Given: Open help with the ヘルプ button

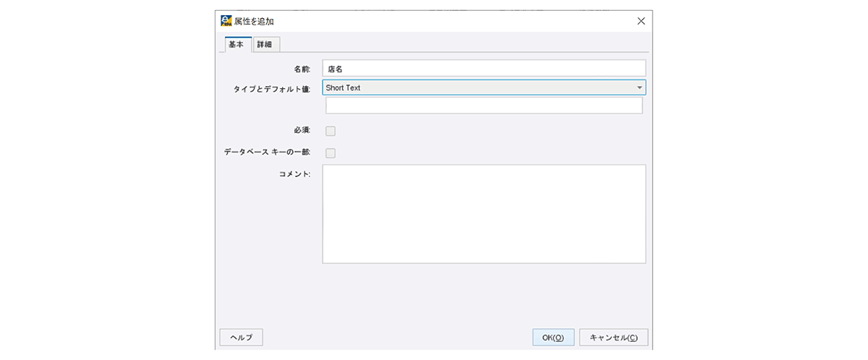Looking at the screenshot, I should (x=241, y=338).
